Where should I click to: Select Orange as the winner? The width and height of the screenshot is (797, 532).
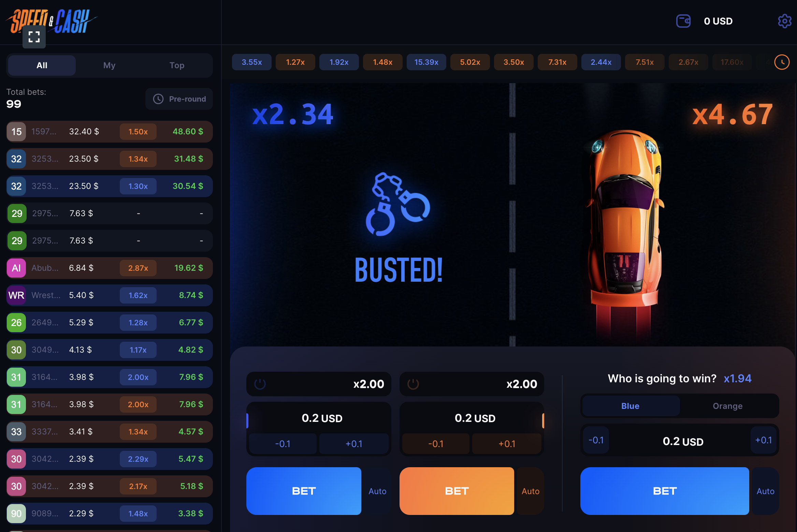coord(728,406)
